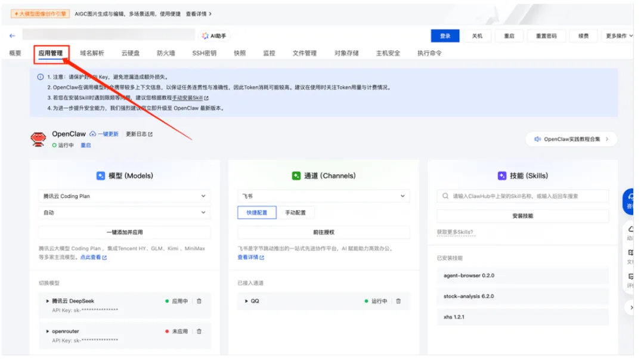
Task: Click the 通道 (Channels) panel icon
Action: (x=296, y=176)
